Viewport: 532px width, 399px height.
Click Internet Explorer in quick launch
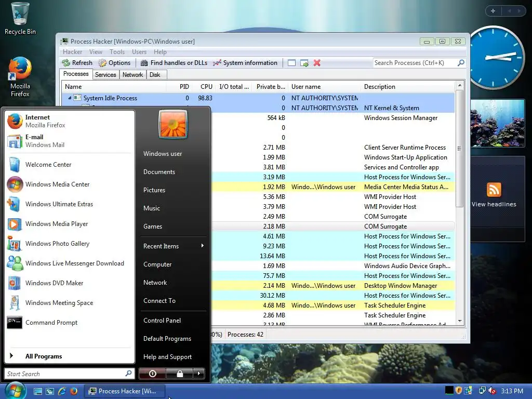[62, 391]
